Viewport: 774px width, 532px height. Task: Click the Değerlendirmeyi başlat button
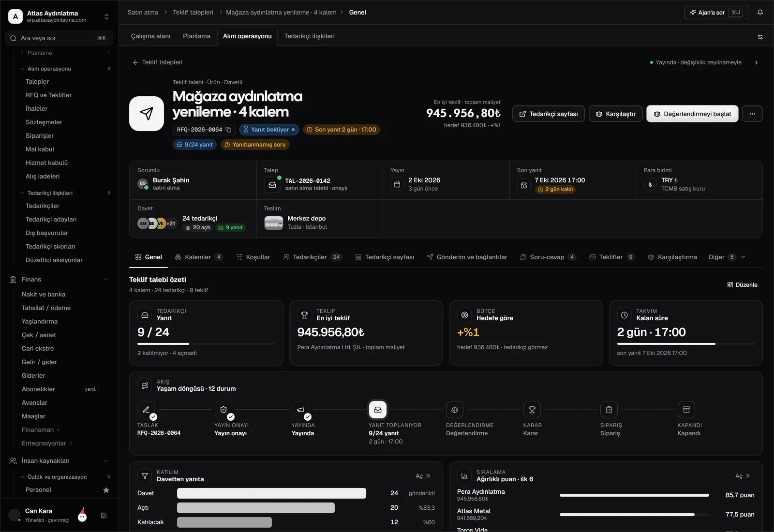click(692, 114)
